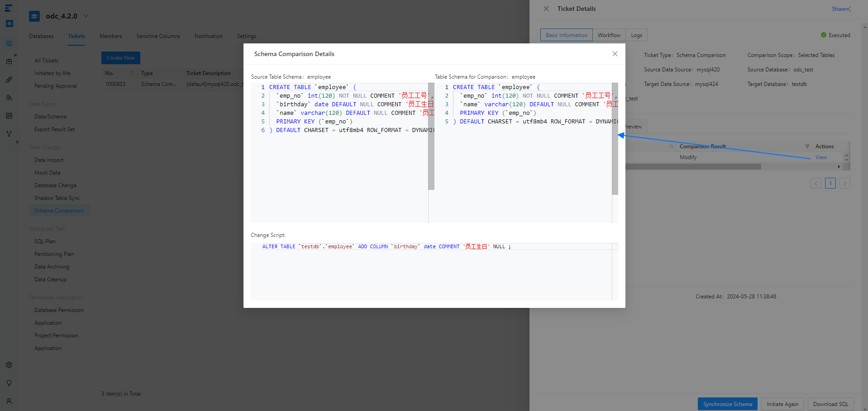Image resolution: width=868 pixels, height=411 pixels.
Task: Click the Synchronize Schema button
Action: [727, 404]
